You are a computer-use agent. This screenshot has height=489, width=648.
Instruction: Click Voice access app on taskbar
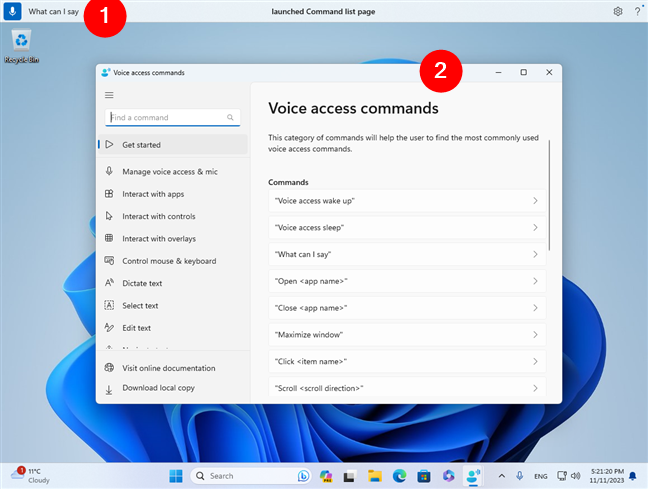(473, 476)
